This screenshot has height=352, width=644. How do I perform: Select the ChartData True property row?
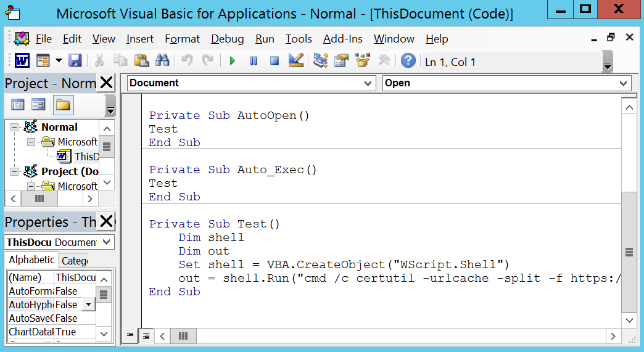52,332
